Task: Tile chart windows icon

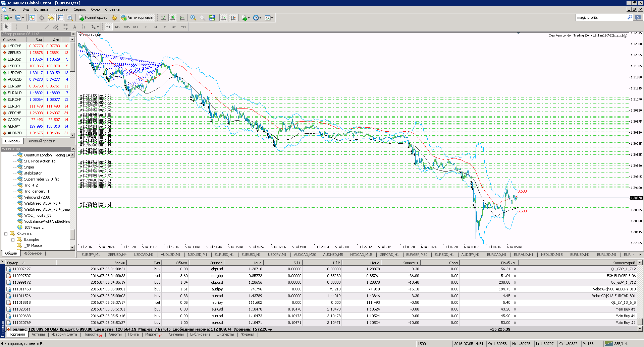Action: (212, 18)
